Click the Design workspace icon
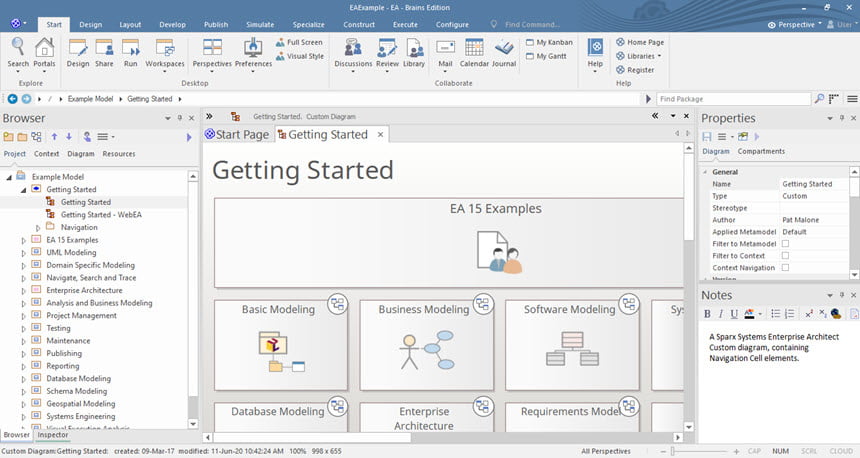 (x=78, y=53)
